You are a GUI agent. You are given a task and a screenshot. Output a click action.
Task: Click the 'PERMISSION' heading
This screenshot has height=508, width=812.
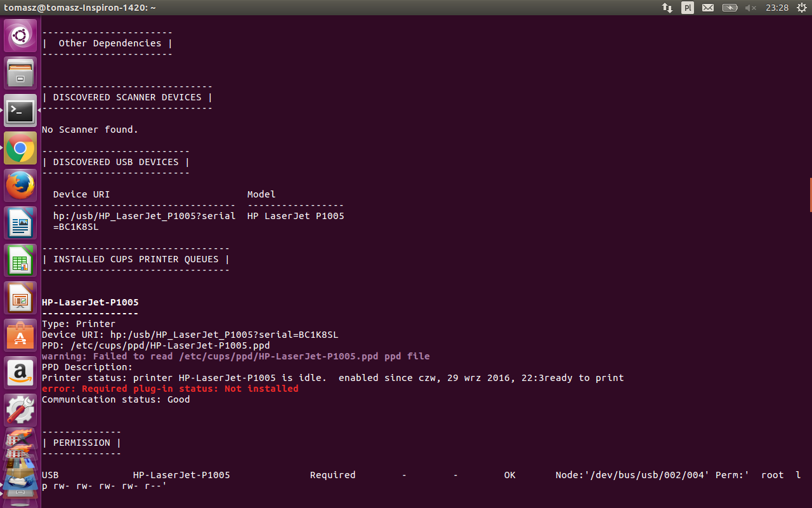coord(81,443)
